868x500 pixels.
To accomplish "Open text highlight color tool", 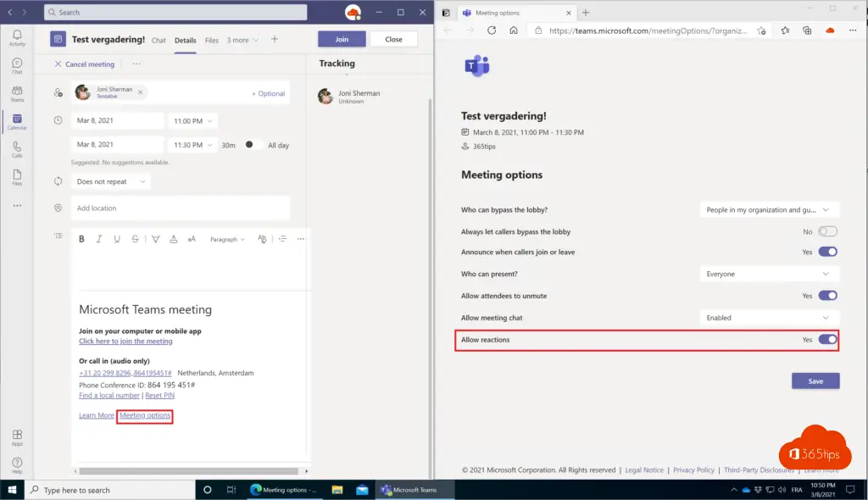I will pos(156,239).
